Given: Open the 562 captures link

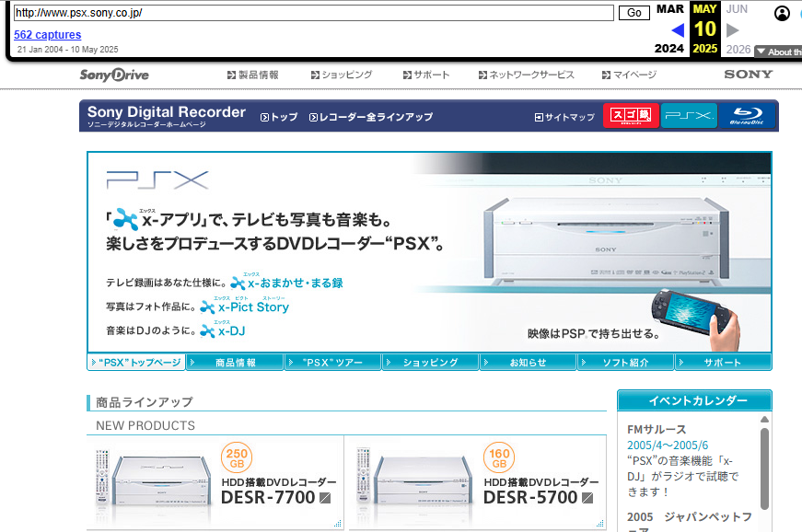Looking at the screenshot, I should (x=47, y=35).
